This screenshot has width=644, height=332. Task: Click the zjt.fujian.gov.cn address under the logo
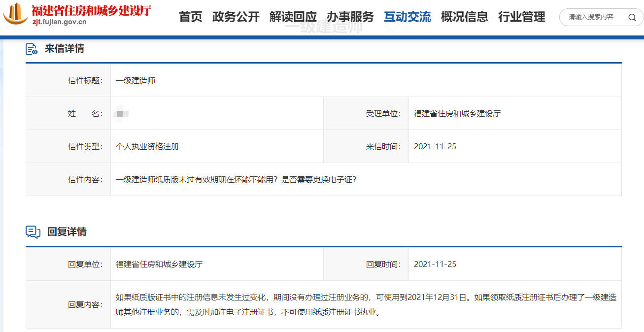(x=59, y=22)
